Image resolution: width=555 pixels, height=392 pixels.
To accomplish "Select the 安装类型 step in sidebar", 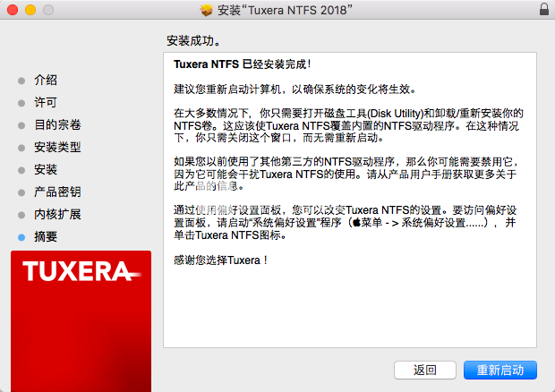I will pyautogui.click(x=57, y=147).
